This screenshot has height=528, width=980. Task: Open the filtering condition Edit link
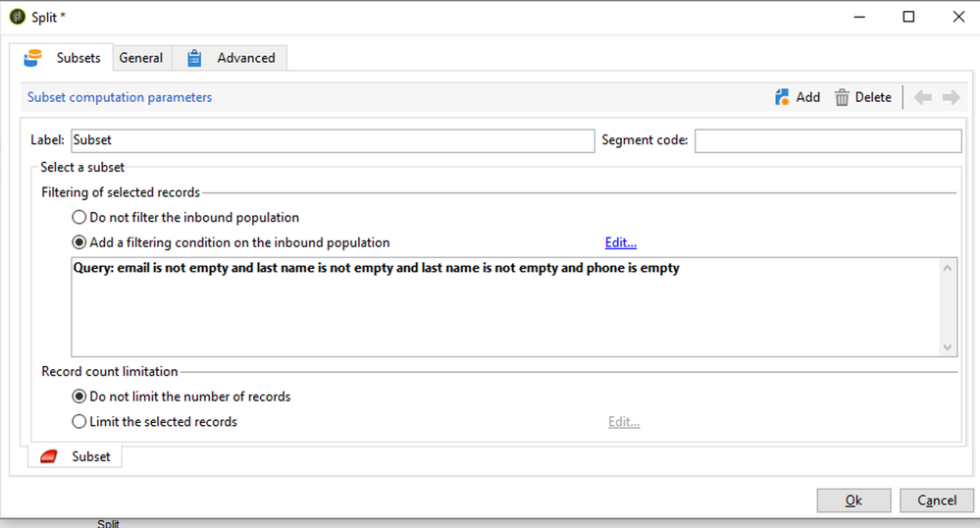pos(620,243)
